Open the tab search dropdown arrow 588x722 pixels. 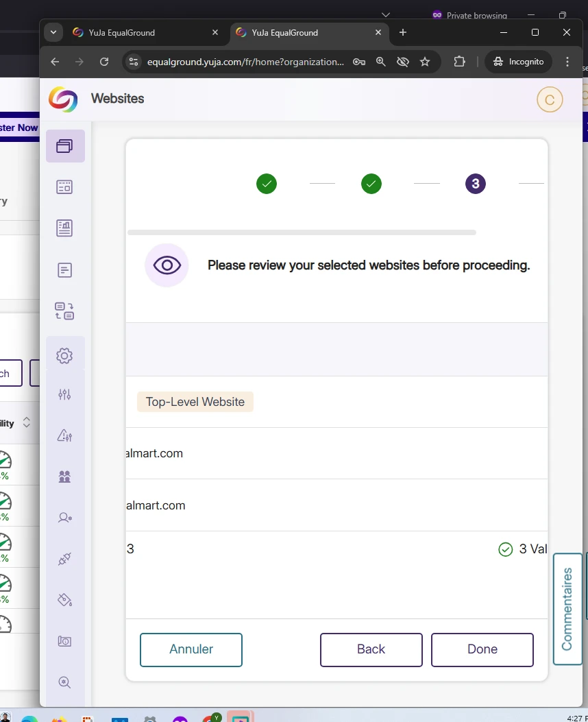[x=53, y=33]
